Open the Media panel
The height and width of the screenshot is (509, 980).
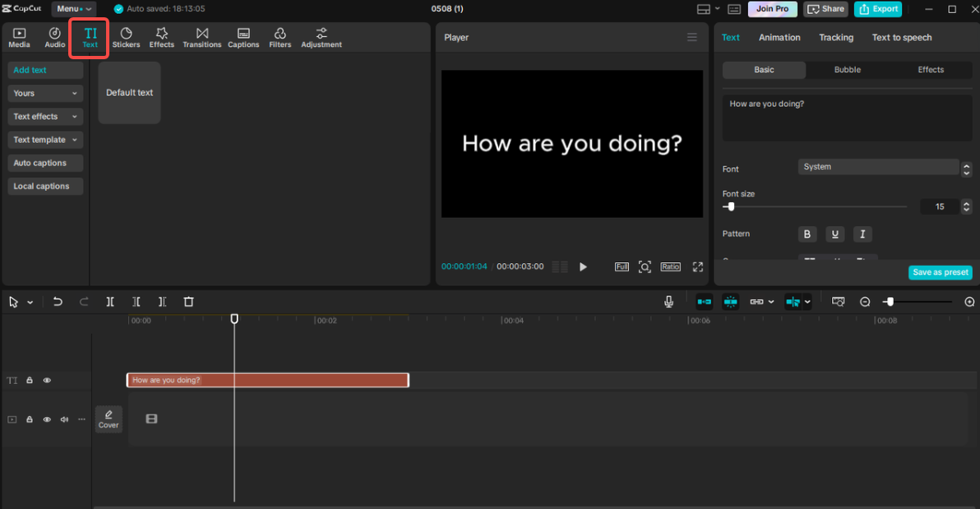point(18,37)
